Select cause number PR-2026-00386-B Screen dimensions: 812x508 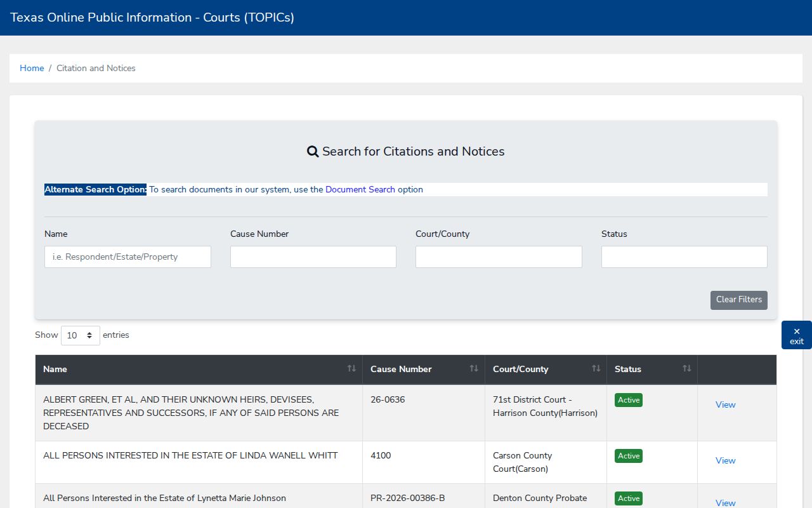[408, 498]
